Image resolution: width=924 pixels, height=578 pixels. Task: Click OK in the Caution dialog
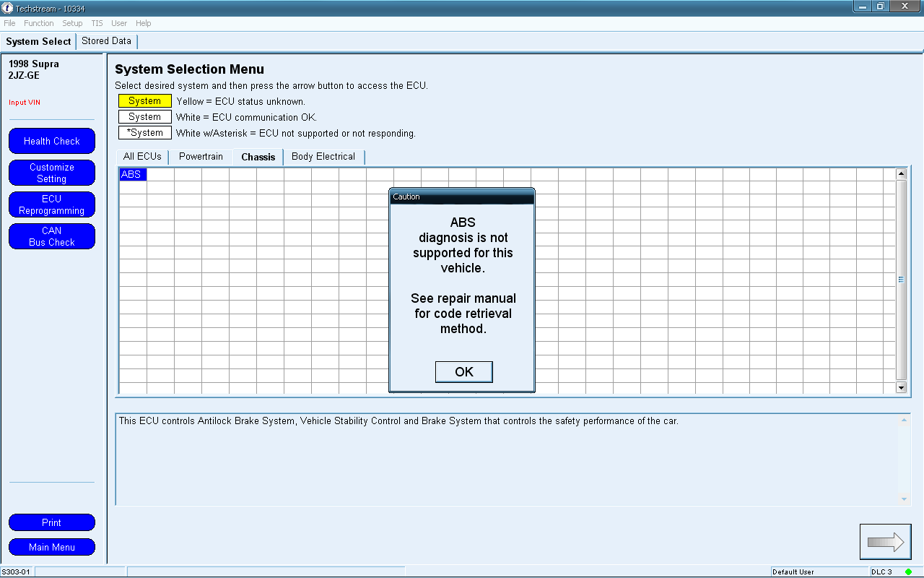[464, 372]
